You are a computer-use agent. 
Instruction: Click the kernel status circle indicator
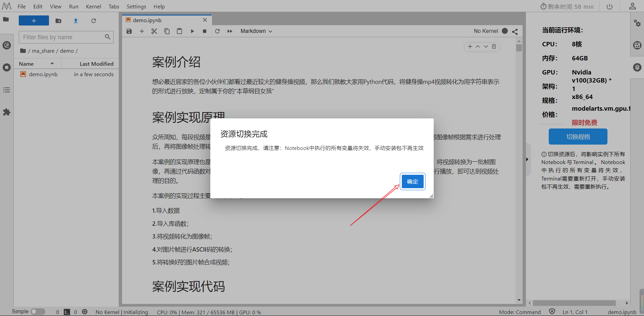505,31
